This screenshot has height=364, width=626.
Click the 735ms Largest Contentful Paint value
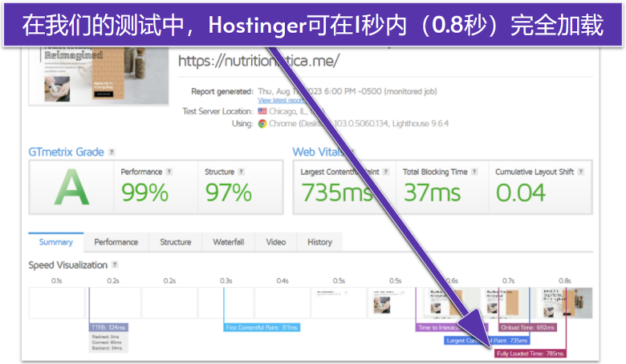click(x=336, y=192)
